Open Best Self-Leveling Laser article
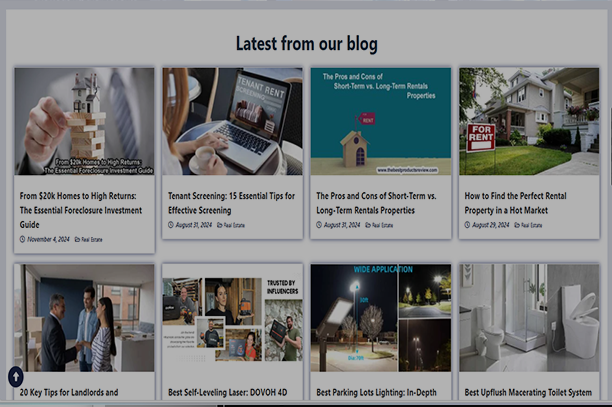The height and width of the screenshot is (407, 612). (x=228, y=393)
